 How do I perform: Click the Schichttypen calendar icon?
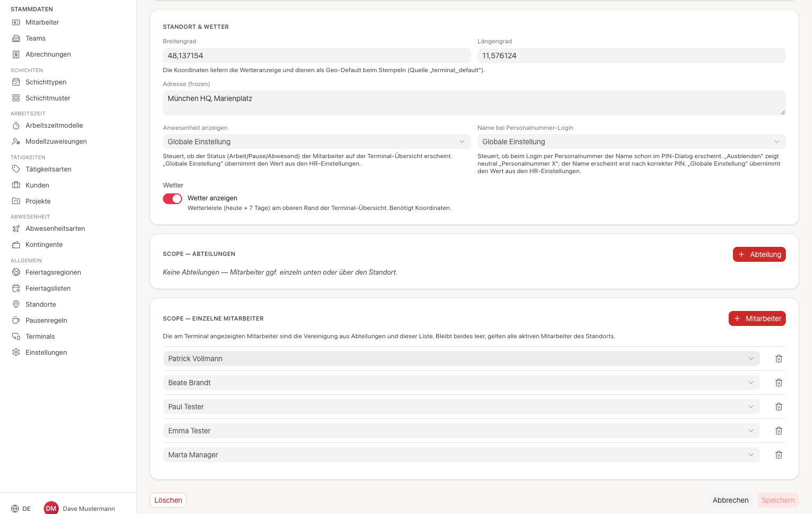16,82
